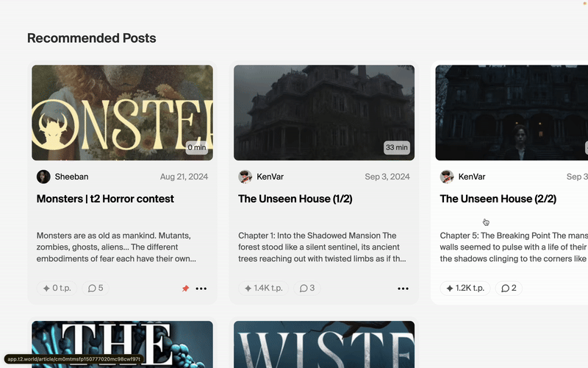Click KenVar avatar on The Unseen House (2/2)
588x368 pixels.
point(447,177)
